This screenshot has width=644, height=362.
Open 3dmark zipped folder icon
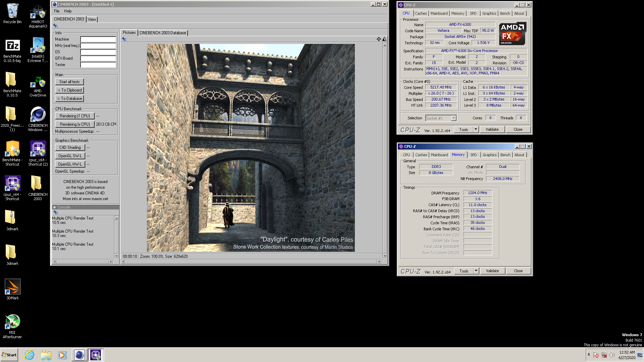pos(12,220)
